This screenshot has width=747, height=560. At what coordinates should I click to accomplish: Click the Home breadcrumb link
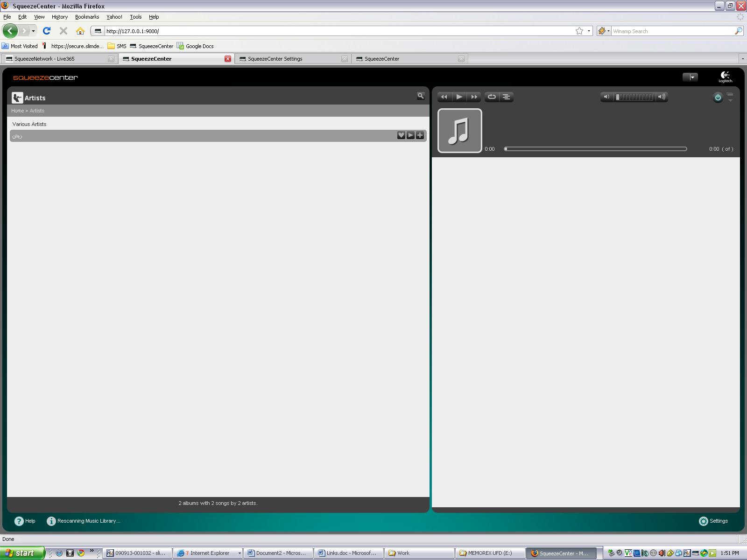click(17, 111)
